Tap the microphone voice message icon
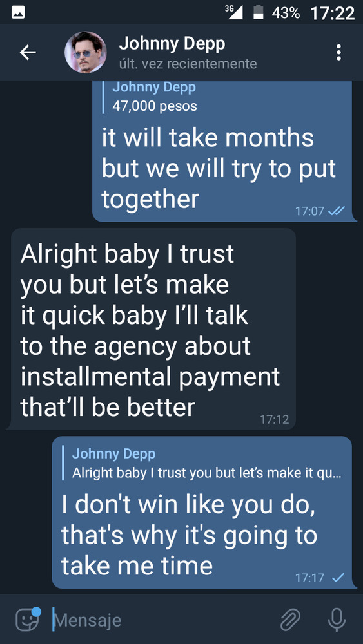 [337, 620]
